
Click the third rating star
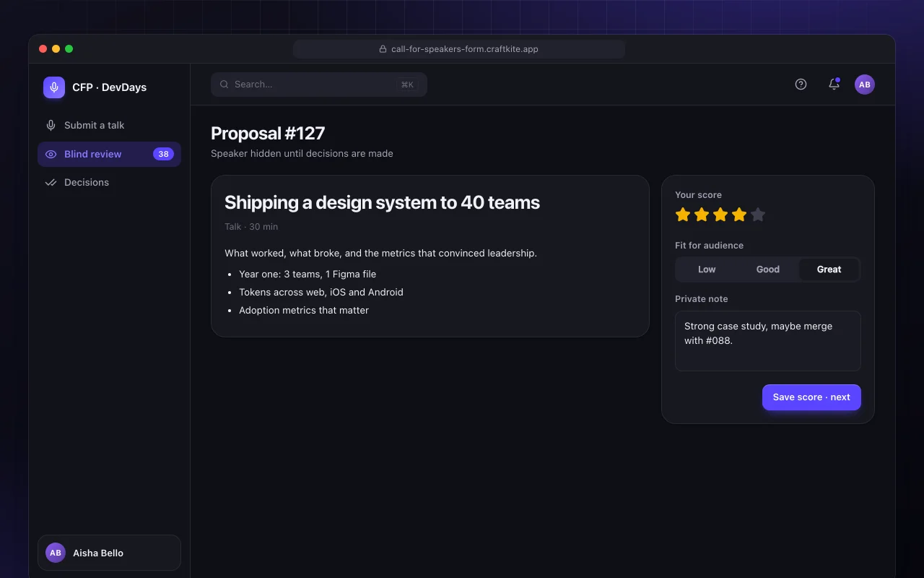click(x=720, y=215)
